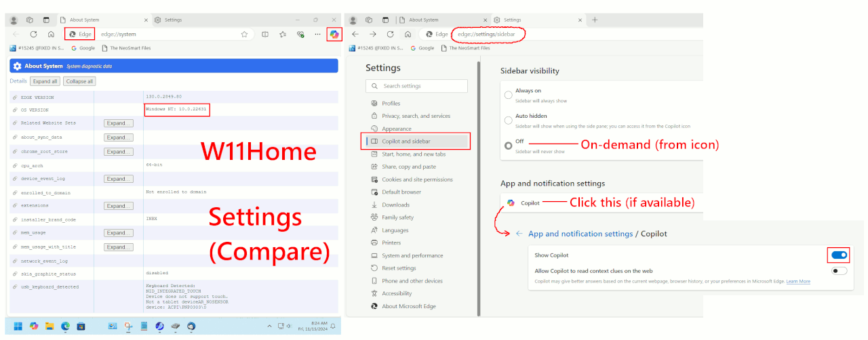Click the App and notification settings breadcrumb link
The image size is (868, 340).
click(580, 234)
